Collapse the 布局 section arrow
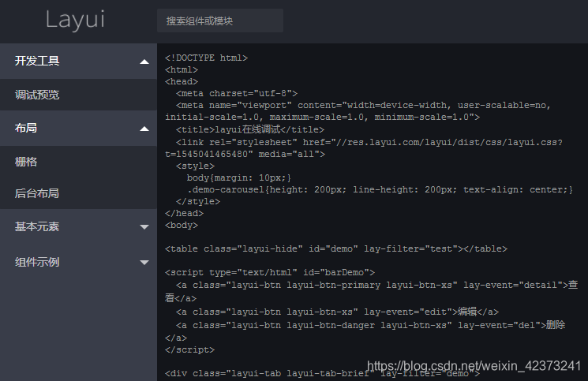The image size is (588, 381). point(144,129)
